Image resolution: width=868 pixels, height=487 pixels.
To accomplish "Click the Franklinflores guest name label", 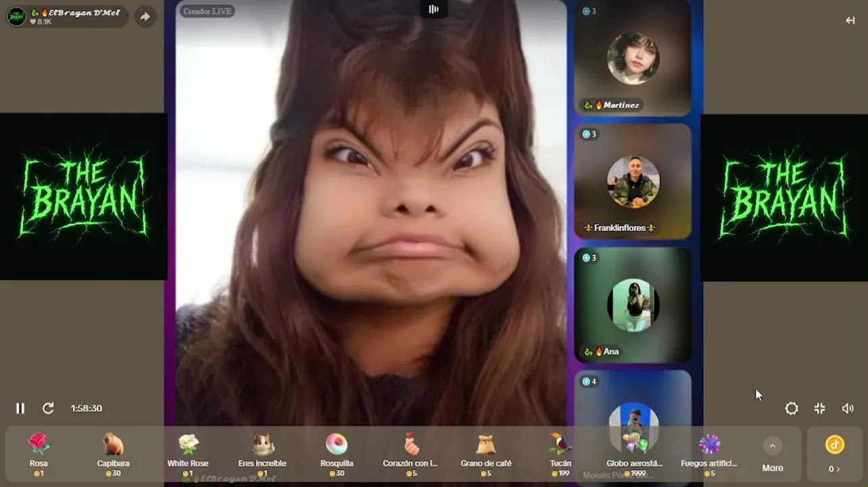I will coord(620,228).
